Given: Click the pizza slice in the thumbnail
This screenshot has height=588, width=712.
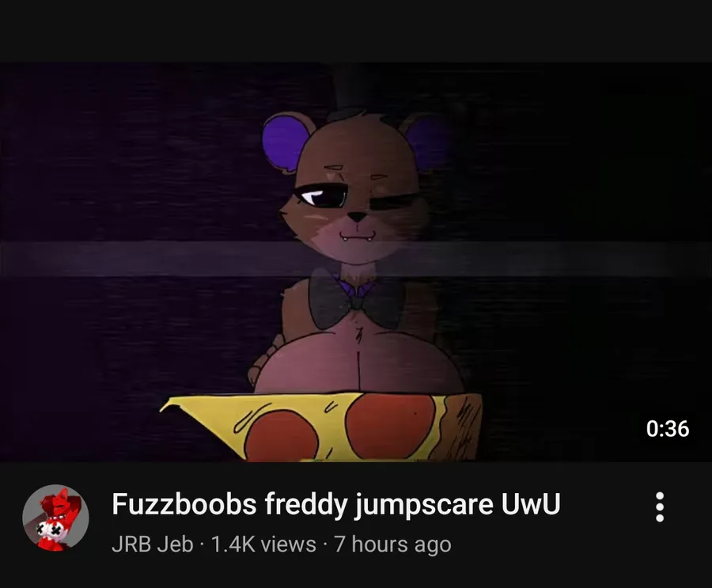Looking at the screenshot, I should pyautogui.click(x=321, y=427).
